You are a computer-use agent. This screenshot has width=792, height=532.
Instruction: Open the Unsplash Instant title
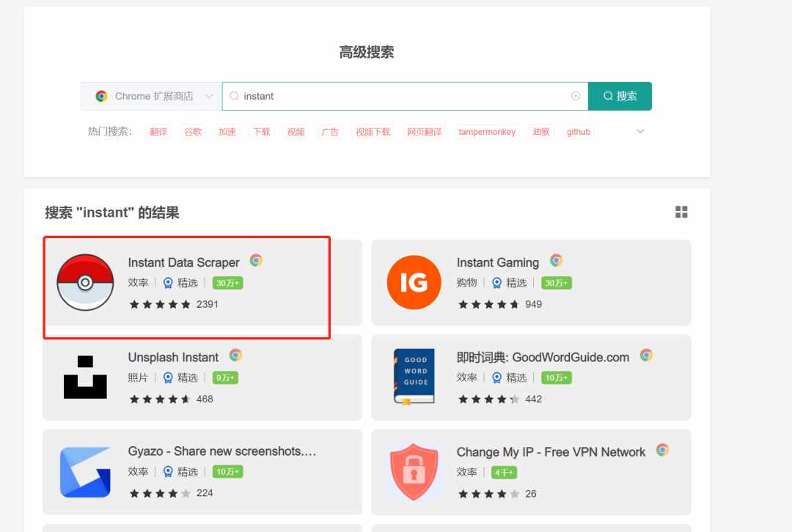pos(173,358)
